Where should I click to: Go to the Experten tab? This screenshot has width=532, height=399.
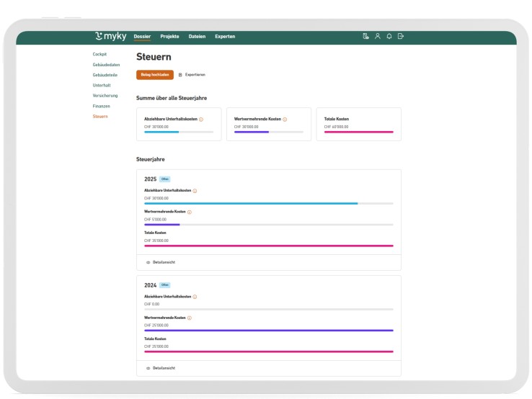tap(225, 37)
